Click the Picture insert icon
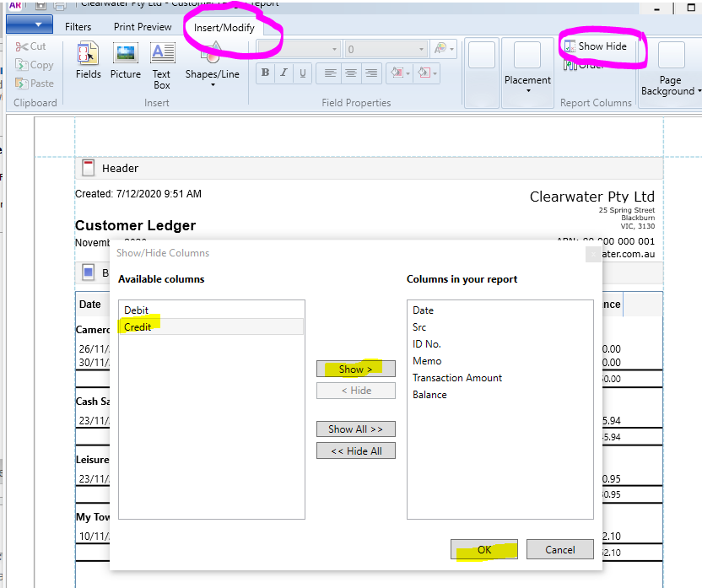 click(x=126, y=62)
